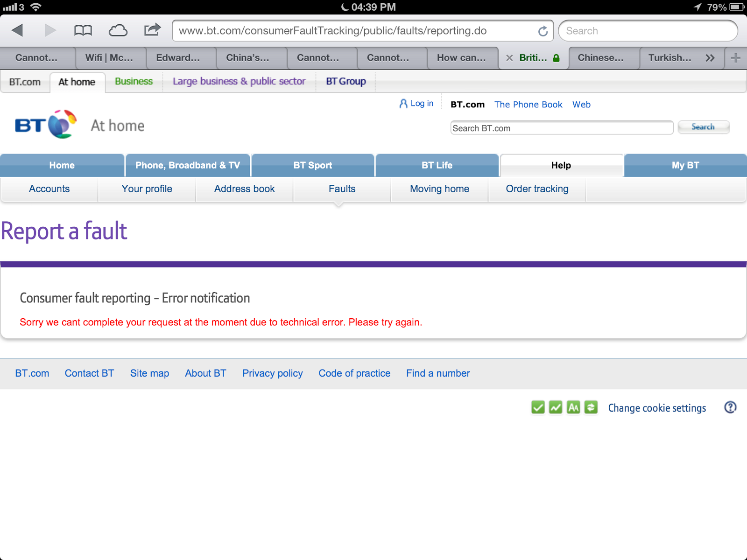Click the BT.com Search button

click(x=703, y=127)
